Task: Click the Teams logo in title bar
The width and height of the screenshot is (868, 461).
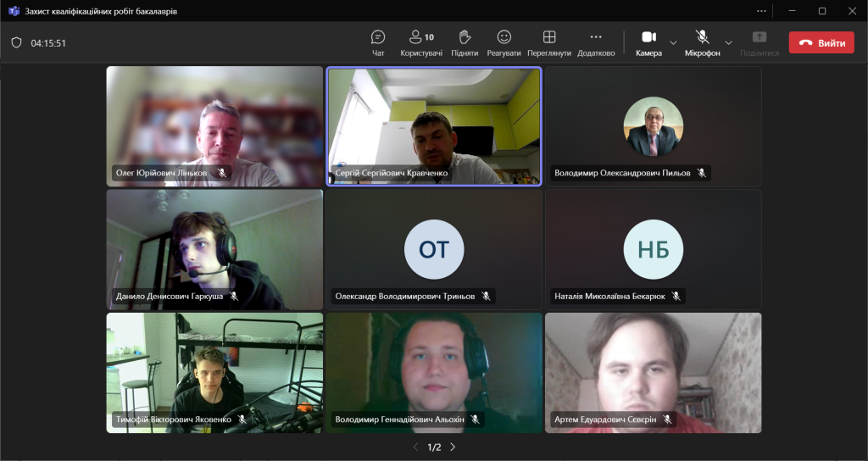Action: tap(14, 11)
